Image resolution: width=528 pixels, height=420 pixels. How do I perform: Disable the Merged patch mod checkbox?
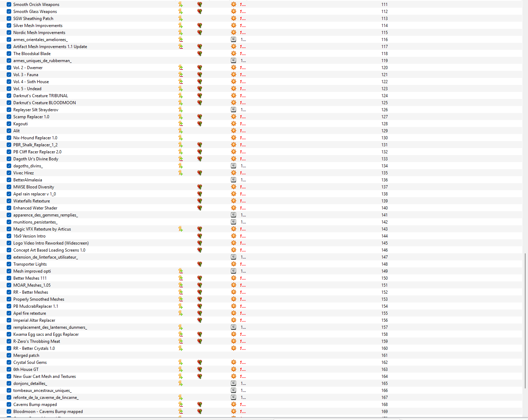point(9,355)
